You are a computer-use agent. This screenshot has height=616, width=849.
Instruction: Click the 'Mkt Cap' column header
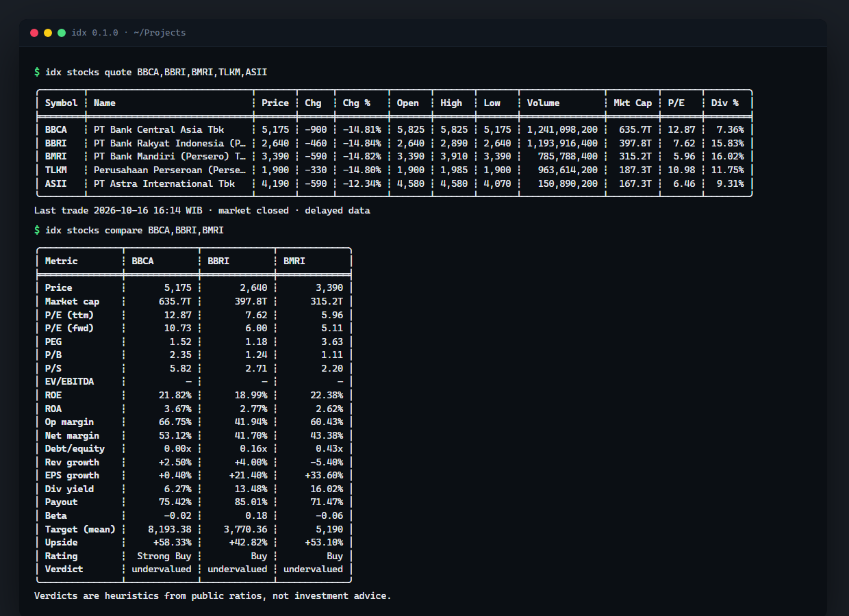click(633, 103)
